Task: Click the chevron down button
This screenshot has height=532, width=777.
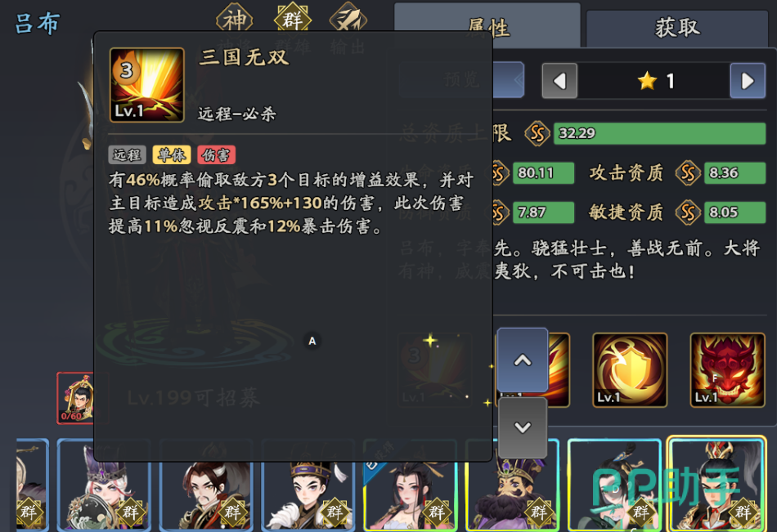Action: click(523, 427)
